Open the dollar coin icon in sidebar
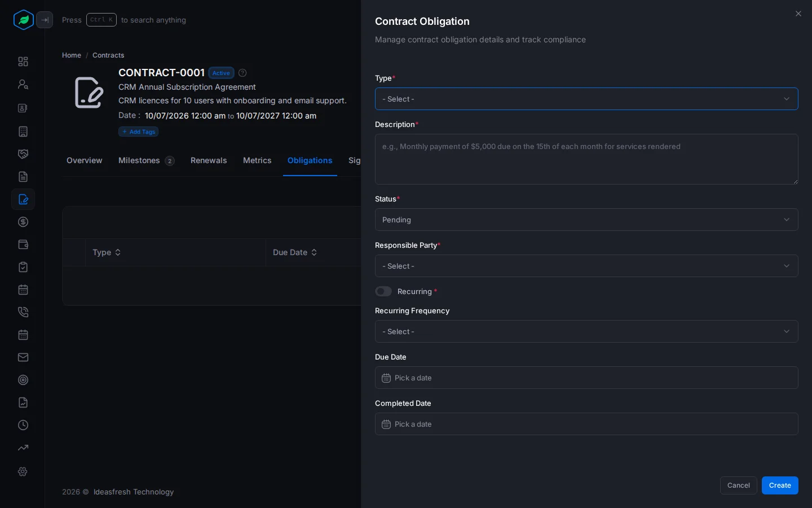This screenshot has width=812, height=508. pos(23,222)
